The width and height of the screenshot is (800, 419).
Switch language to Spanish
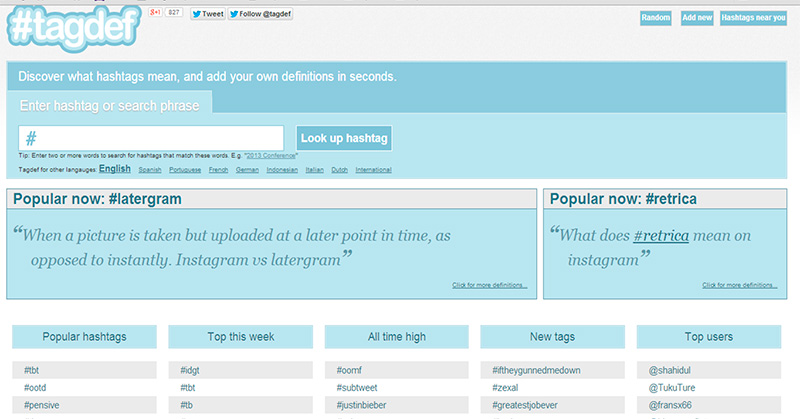tap(148, 170)
